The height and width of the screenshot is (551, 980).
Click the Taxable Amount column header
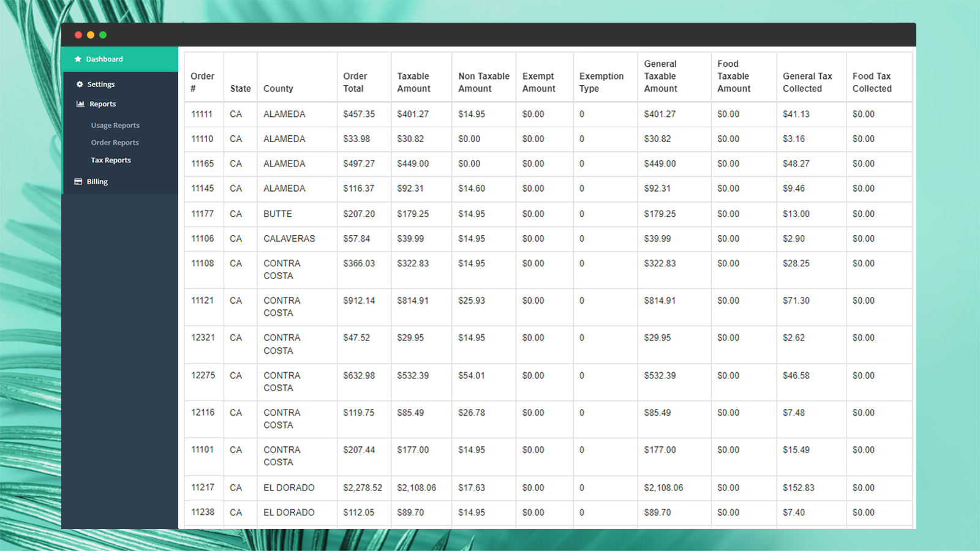(413, 82)
